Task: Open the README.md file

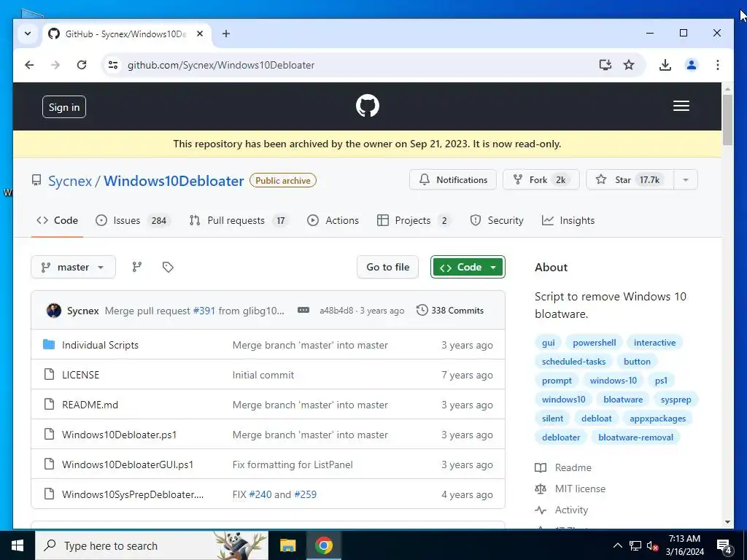Action: 90,405
